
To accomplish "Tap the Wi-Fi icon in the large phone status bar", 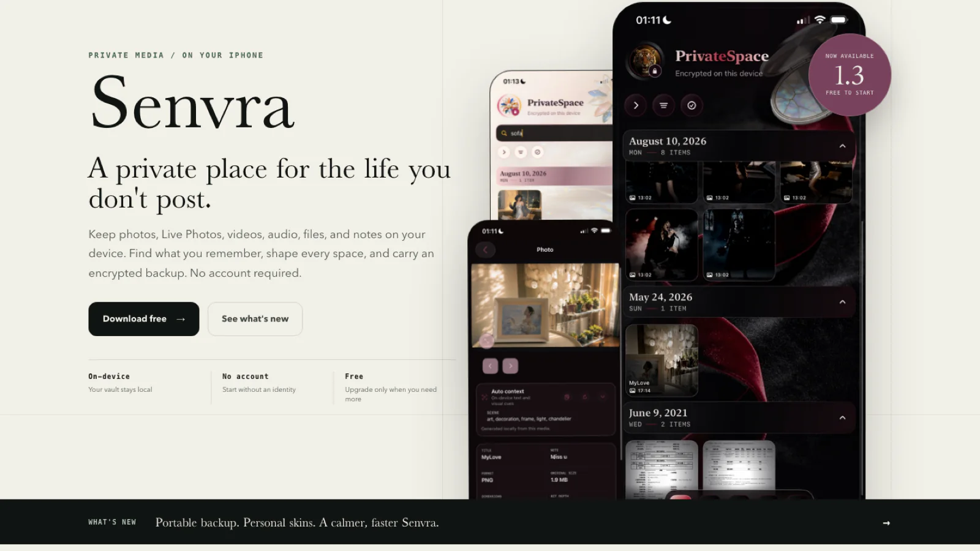I will (x=820, y=20).
